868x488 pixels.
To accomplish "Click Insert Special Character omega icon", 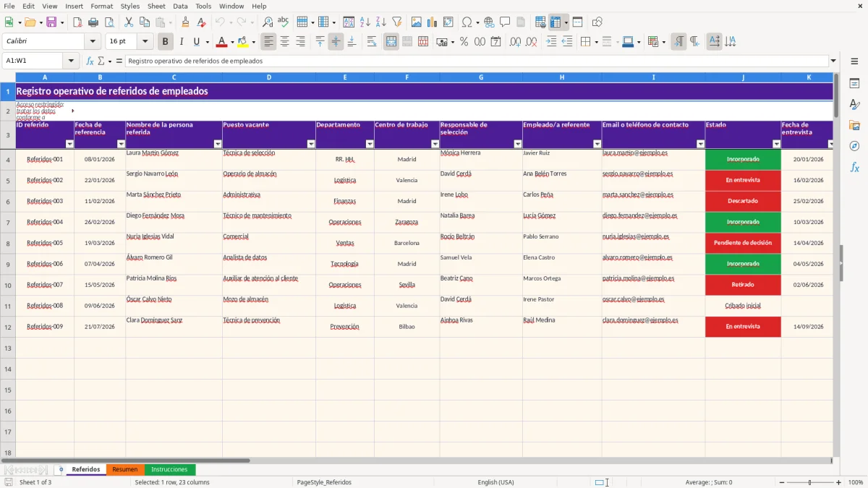I will click(x=467, y=22).
